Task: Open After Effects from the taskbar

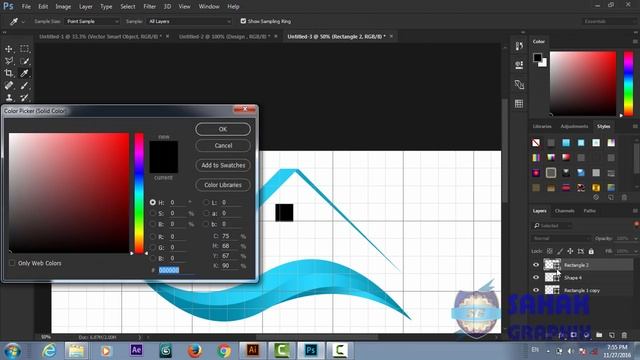Action: [x=136, y=350]
